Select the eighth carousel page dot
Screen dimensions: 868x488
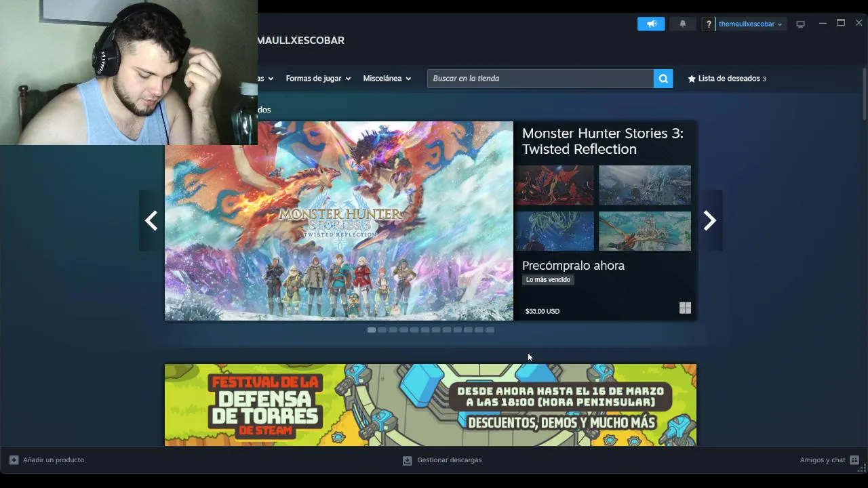(x=447, y=330)
